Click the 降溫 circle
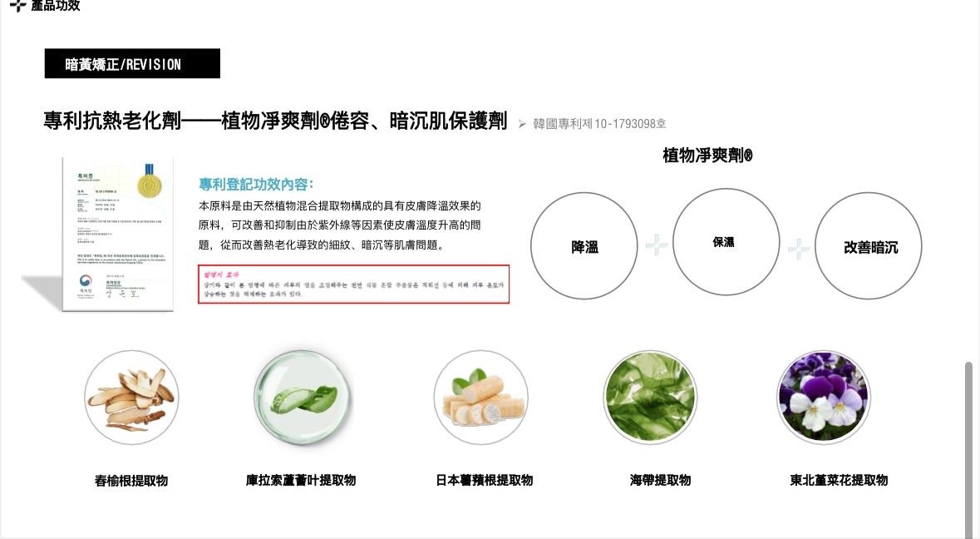The image size is (980, 539). tap(584, 245)
